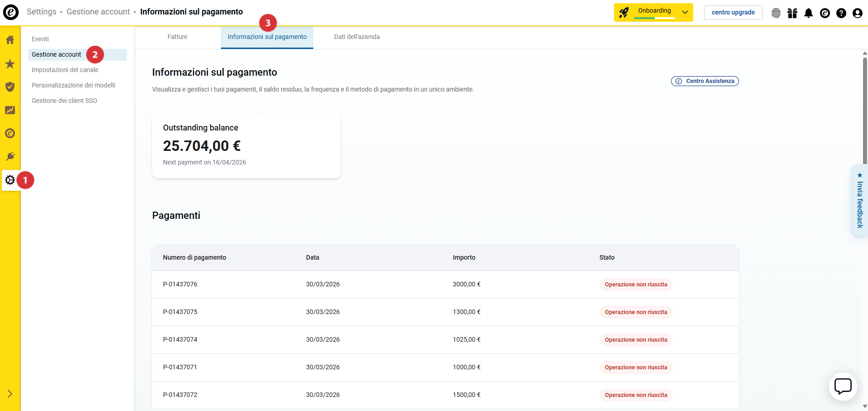Screen dimensions: 868x411
Task: Open the star favorites sidebar icon
Action: (10, 64)
